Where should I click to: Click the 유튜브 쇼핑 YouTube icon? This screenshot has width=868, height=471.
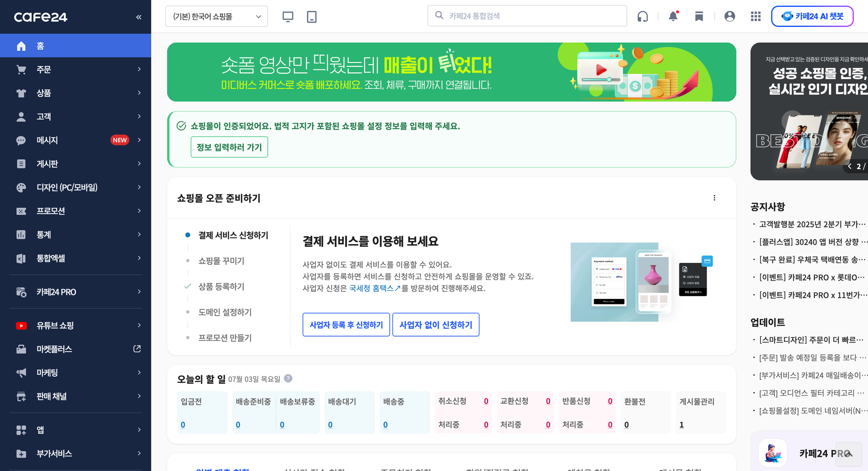[21, 326]
